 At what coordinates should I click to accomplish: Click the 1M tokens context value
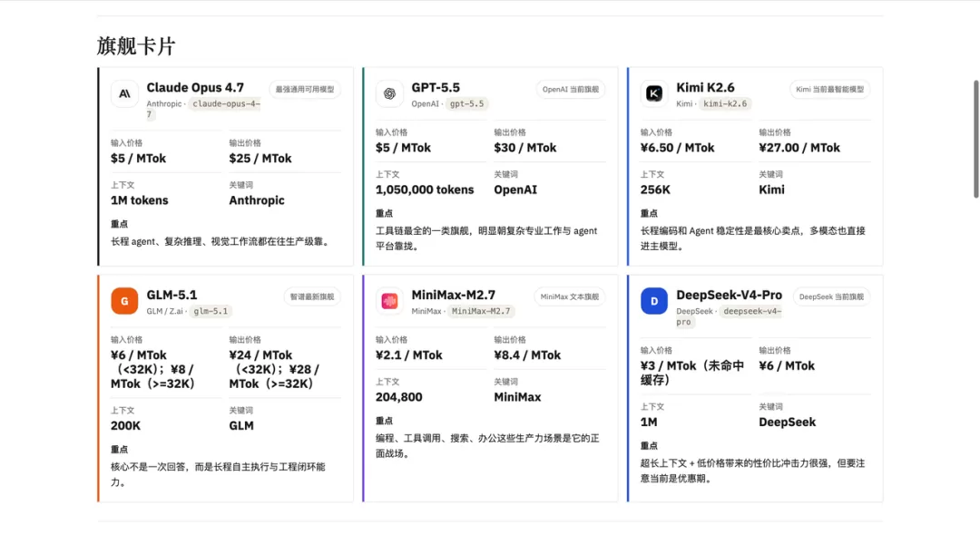pyautogui.click(x=140, y=200)
